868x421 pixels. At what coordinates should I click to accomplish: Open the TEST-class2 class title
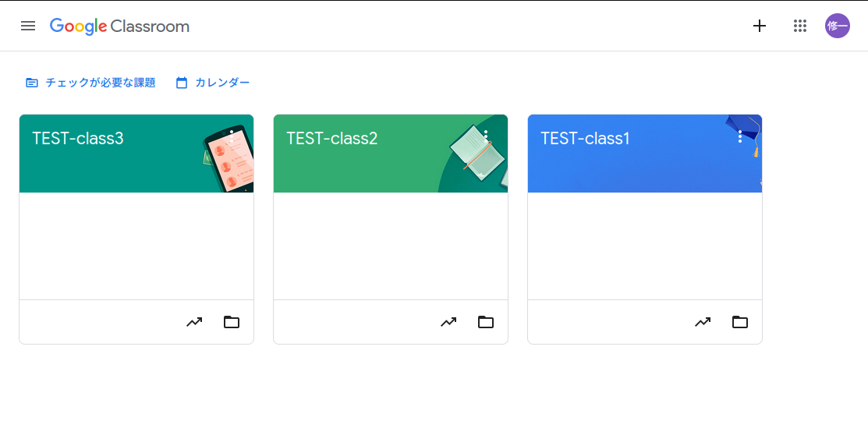(332, 139)
